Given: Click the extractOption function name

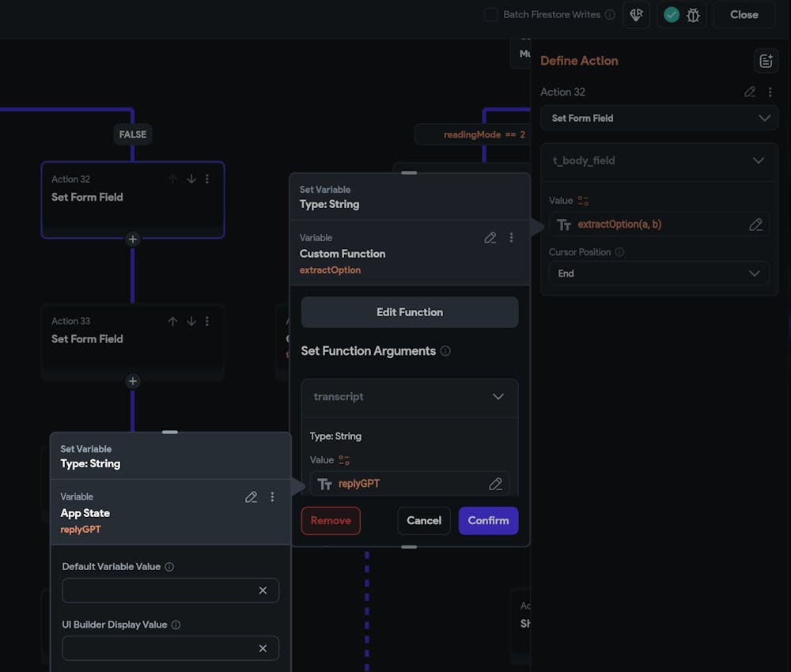Looking at the screenshot, I should [330, 270].
